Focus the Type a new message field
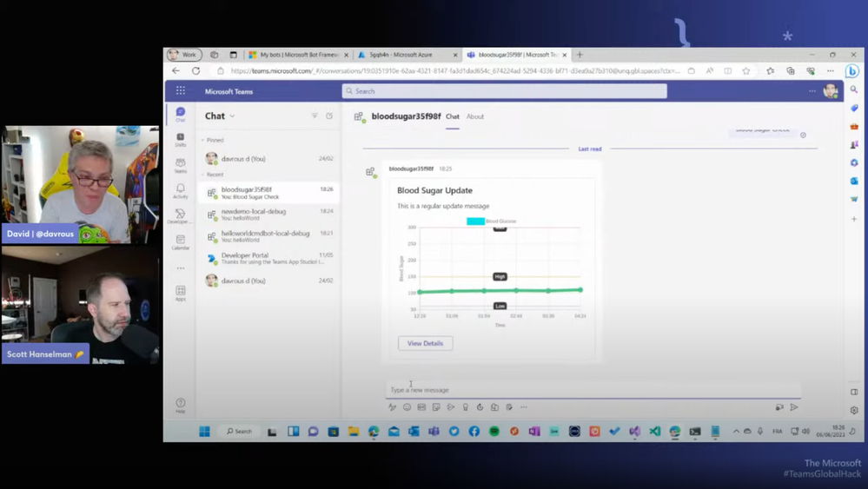This screenshot has height=489, width=868. click(593, 390)
